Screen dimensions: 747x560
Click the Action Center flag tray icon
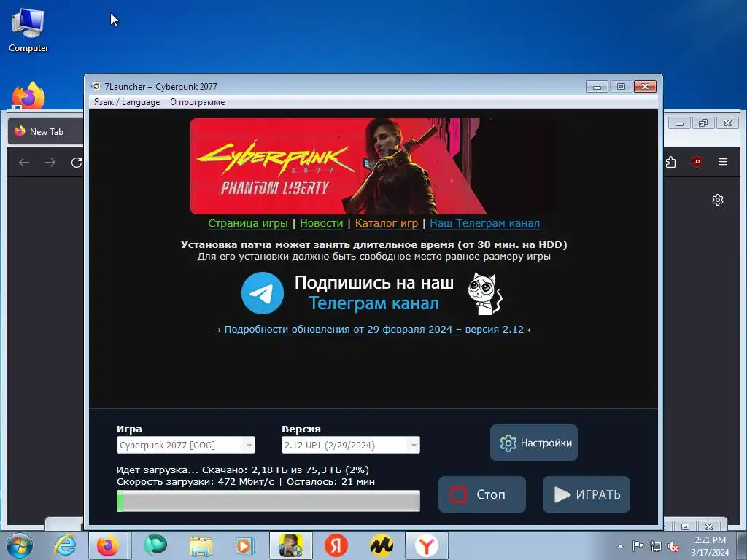point(638,546)
